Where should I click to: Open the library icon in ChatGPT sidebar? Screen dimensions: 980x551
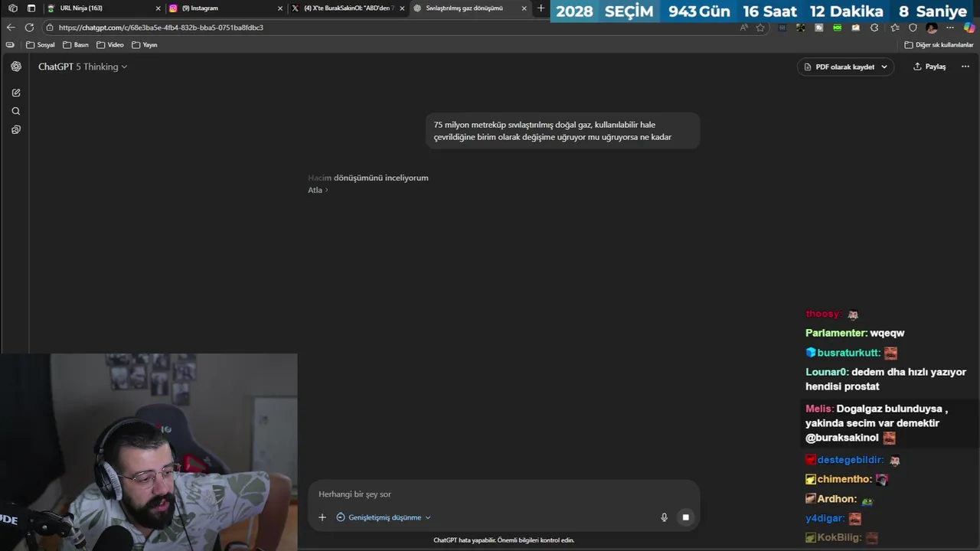click(16, 130)
